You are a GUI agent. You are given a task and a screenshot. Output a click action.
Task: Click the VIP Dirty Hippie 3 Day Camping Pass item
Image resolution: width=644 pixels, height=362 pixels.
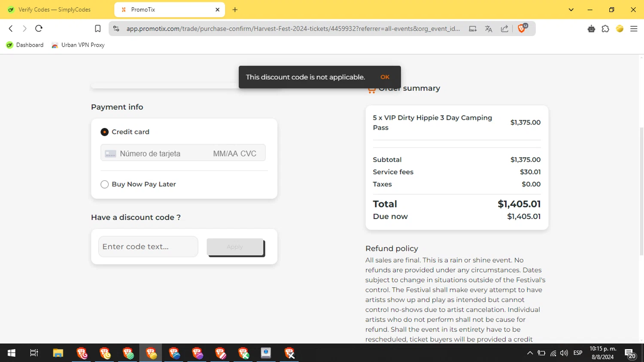pyautogui.click(x=432, y=122)
